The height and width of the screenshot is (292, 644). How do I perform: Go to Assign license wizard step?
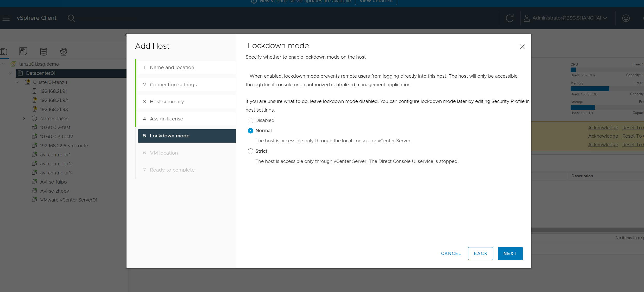pyautogui.click(x=166, y=119)
